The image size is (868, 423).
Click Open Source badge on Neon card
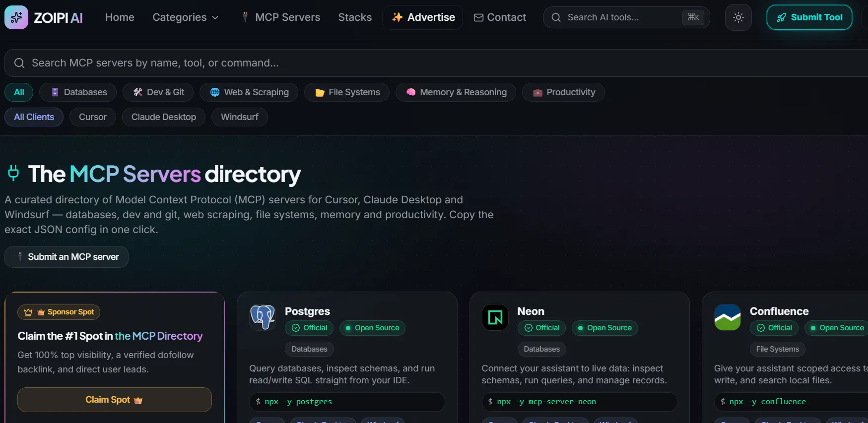[605, 328]
